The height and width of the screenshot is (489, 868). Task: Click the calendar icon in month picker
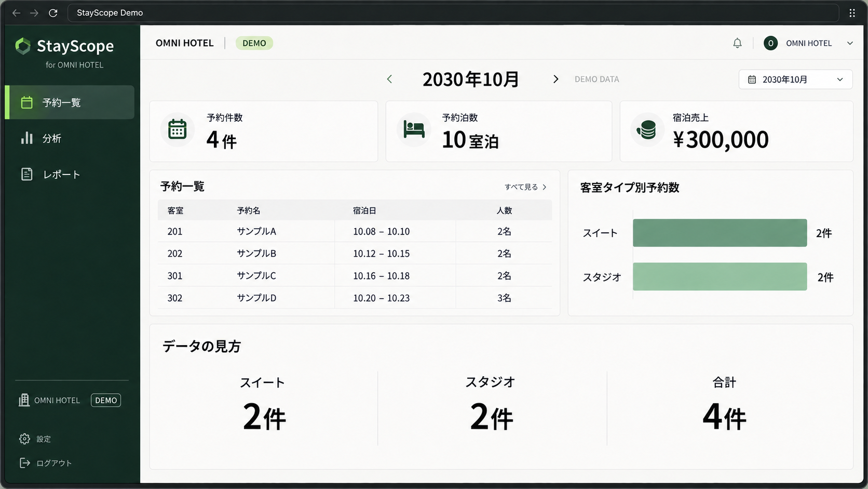(x=752, y=80)
